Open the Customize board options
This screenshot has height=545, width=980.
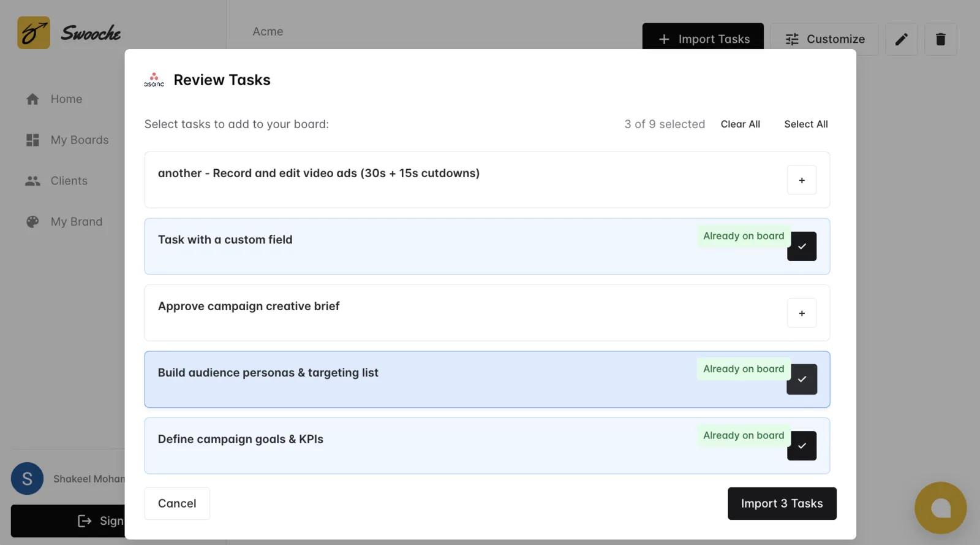coord(824,39)
